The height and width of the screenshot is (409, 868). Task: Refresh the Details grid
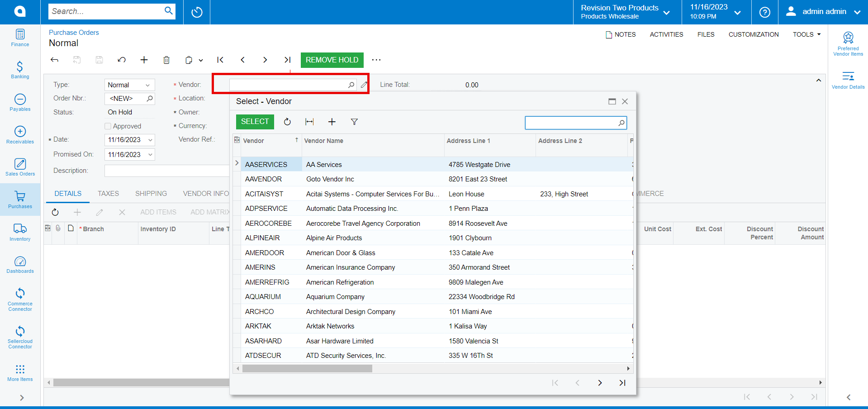point(55,212)
